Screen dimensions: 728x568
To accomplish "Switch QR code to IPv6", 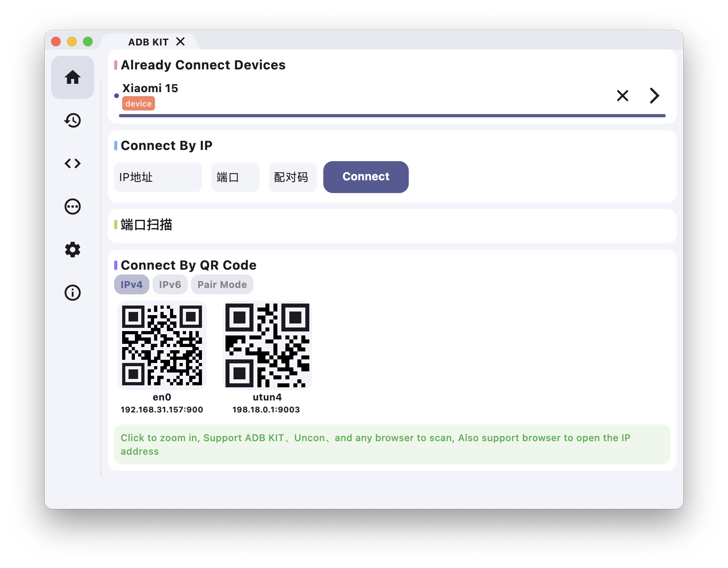I will pos(170,284).
